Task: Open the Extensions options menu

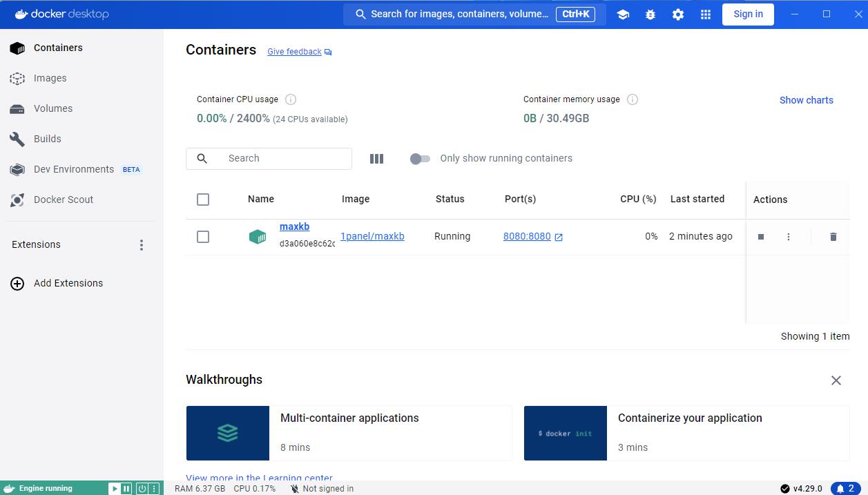Action: [x=142, y=245]
